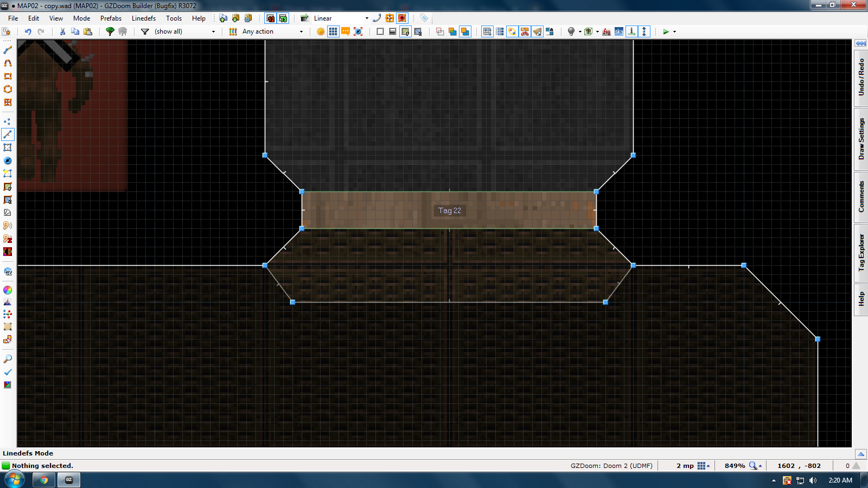Toggle the comments display icon

[x=346, y=31]
